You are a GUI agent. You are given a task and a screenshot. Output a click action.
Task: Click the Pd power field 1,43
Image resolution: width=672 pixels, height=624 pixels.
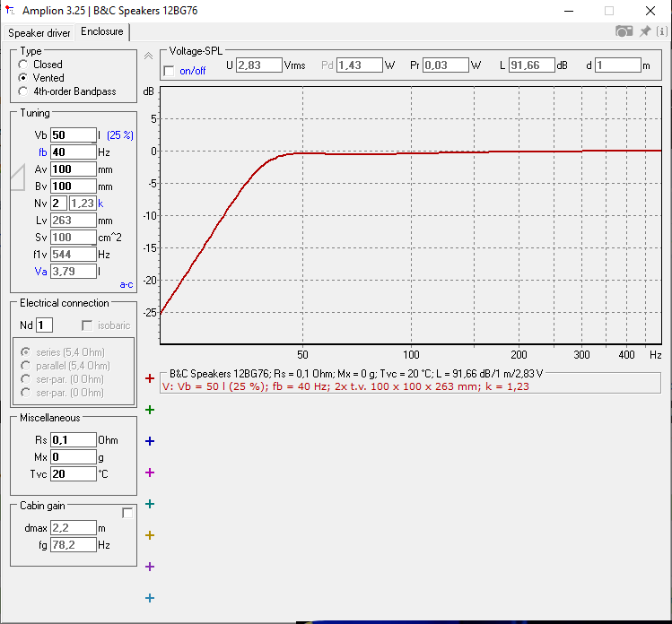point(360,65)
